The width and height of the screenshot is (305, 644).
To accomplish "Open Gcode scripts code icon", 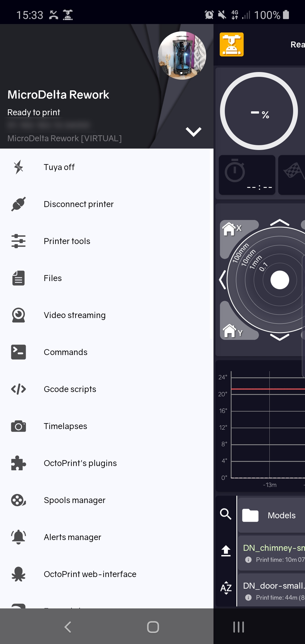I will coord(19,389).
